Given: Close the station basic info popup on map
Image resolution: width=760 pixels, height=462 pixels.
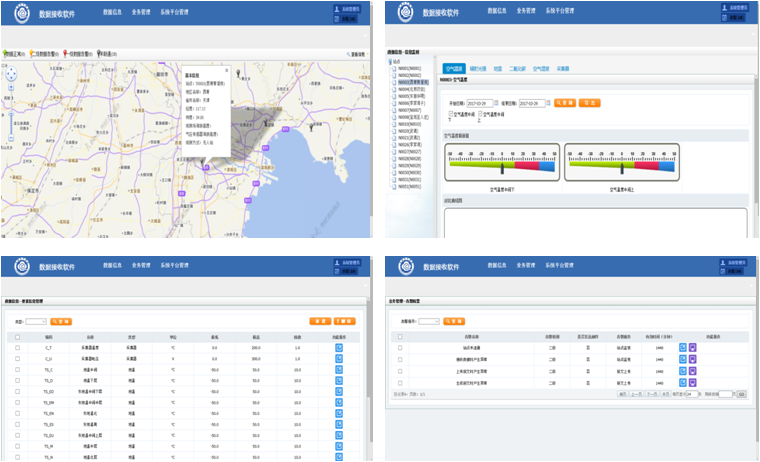Looking at the screenshot, I should (226, 70).
